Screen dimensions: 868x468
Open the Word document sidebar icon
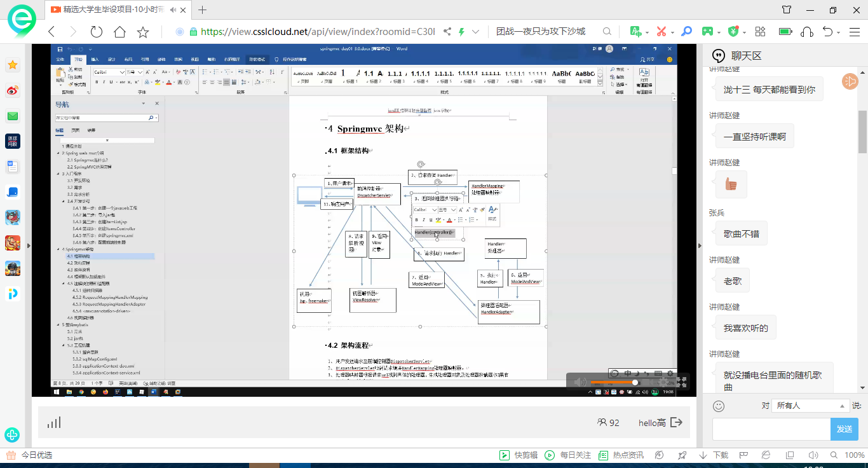pyautogui.click(x=13, y=167)
